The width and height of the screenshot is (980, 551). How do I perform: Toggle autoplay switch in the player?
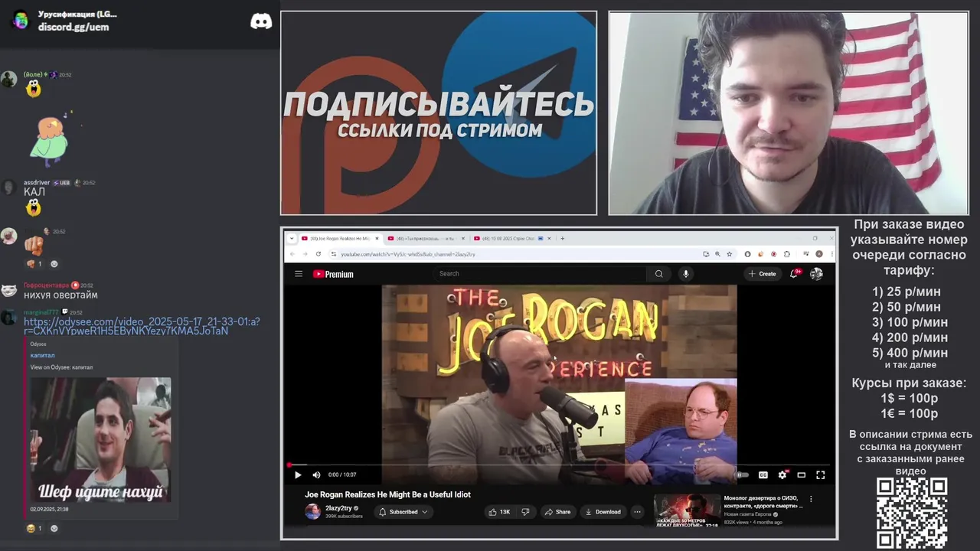(743, 474)
